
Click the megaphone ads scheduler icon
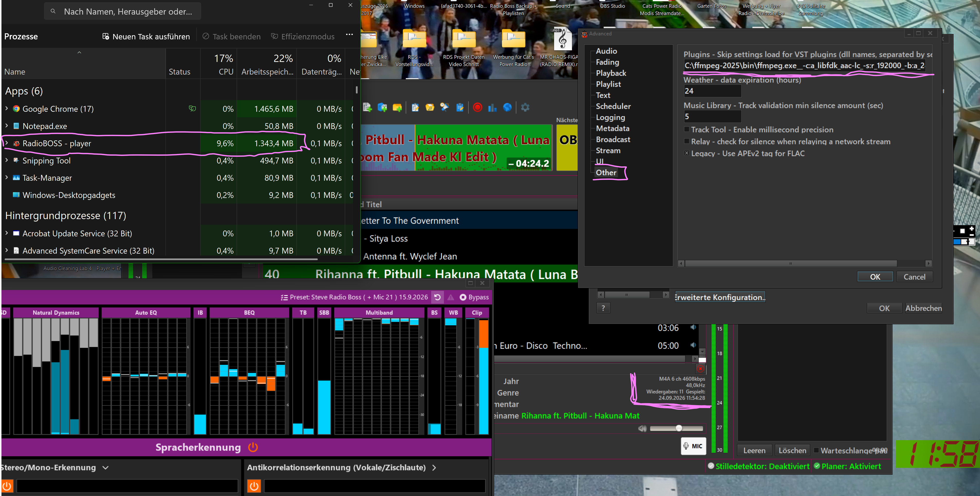[445, 108]
